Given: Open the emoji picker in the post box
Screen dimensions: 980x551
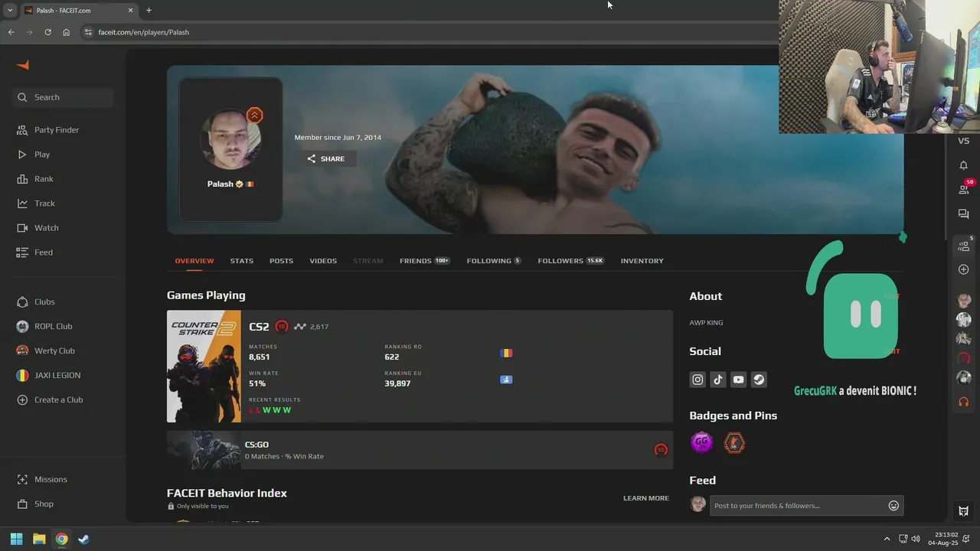Looking at the screenshot, I should 893,506.
